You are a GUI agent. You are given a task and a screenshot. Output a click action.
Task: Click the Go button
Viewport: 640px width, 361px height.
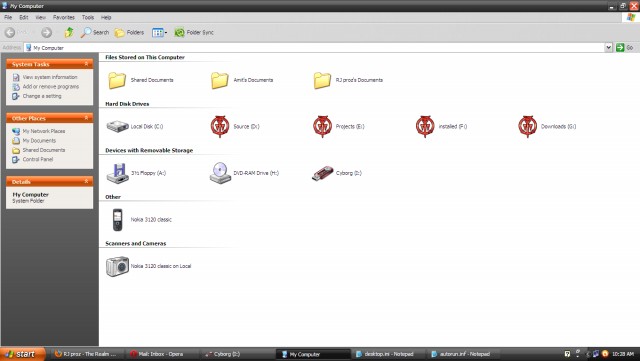click(x=625, y=47)
